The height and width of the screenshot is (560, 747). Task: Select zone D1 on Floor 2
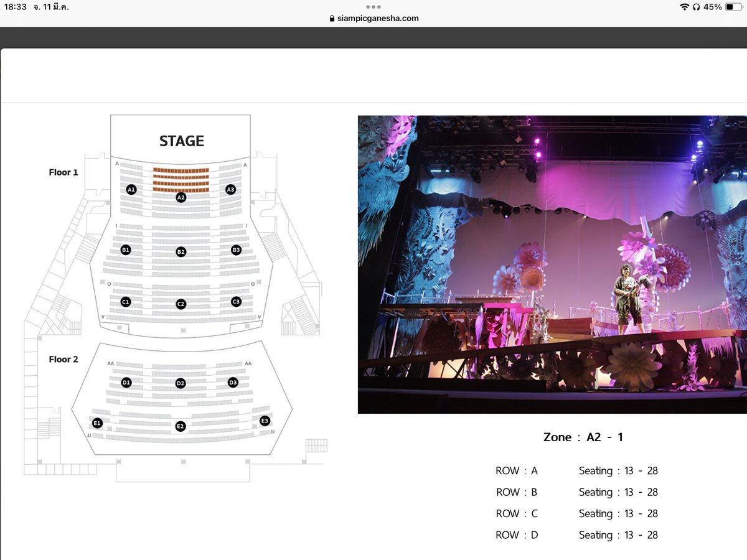point(126,383)
